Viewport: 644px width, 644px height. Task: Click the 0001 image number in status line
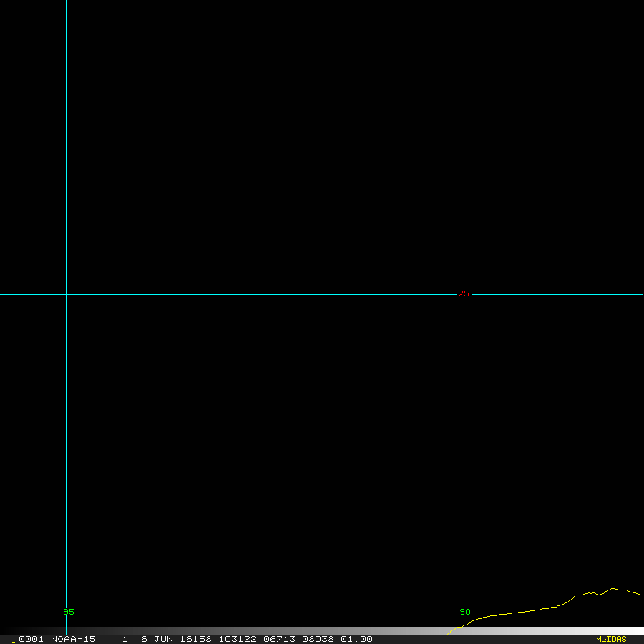pos(31,639)
